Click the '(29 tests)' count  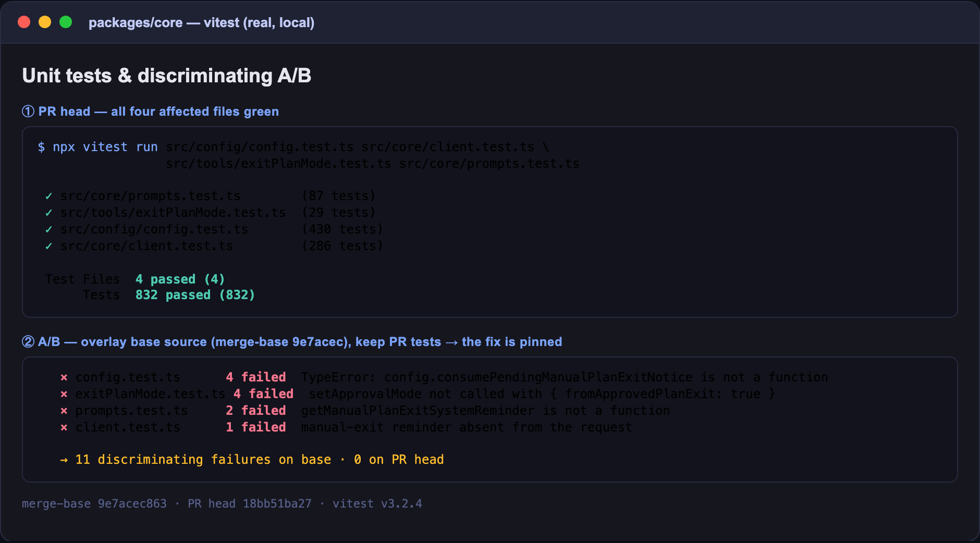pyautogui.click(x=339, y=213)
